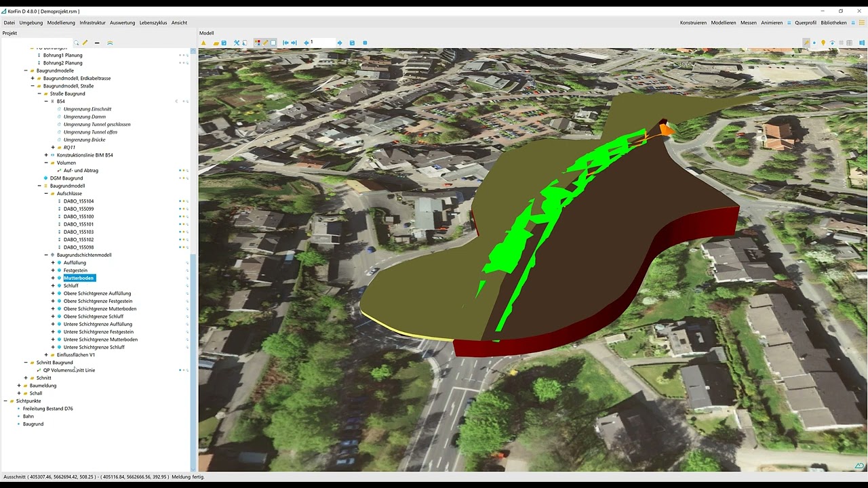The height and width of the screenshot is (488, 868).
Task: Click the Bibliotheken button
Action: click(x=833, y=22)
